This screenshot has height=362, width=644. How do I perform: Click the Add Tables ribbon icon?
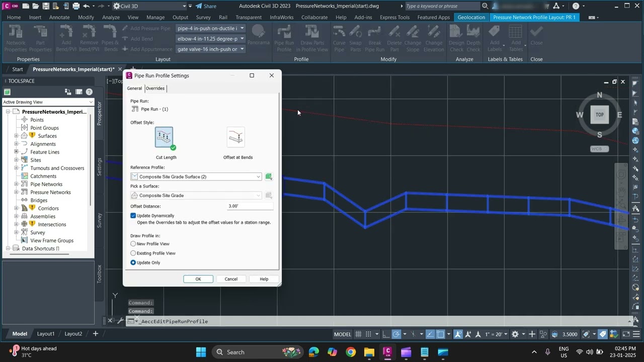(516, 38)
